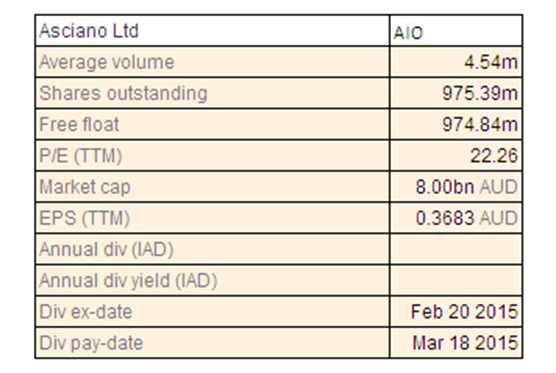The height and width of the screenshot is (373, 556).
Task: Select the Annual div yield (IAD) label
Action: (128, 280)
